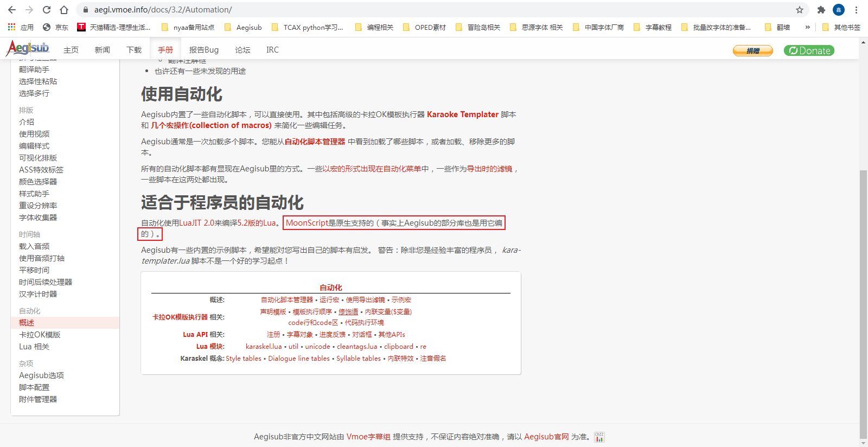Open OPED素材 bookmark folder

[x=424, y=27]
